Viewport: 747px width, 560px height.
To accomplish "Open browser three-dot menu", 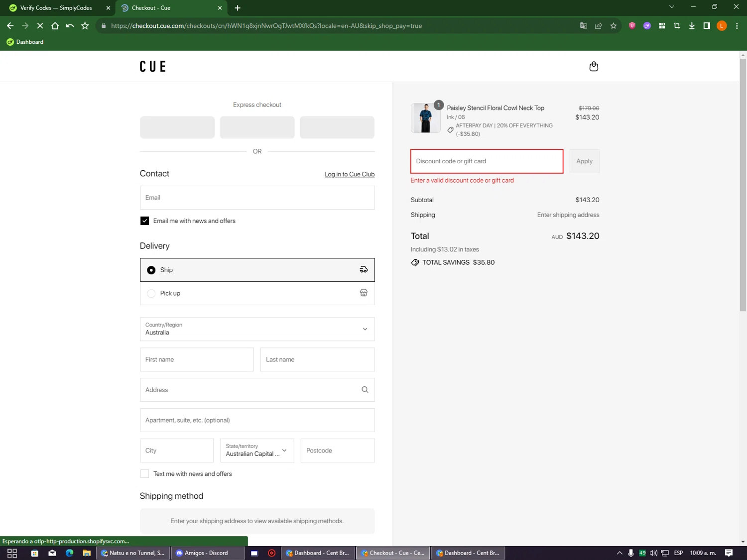I will point(737,26).
